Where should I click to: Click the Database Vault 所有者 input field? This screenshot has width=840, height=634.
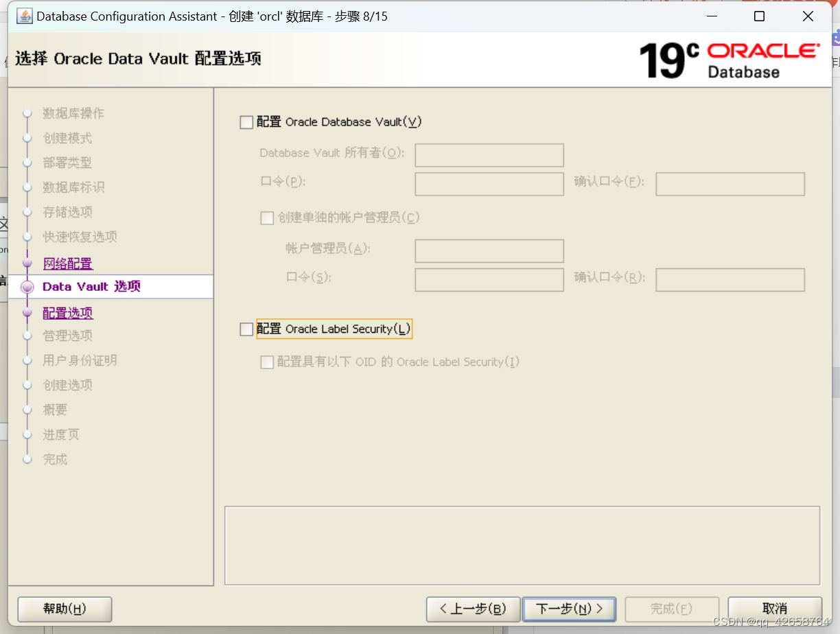(489, 155)
